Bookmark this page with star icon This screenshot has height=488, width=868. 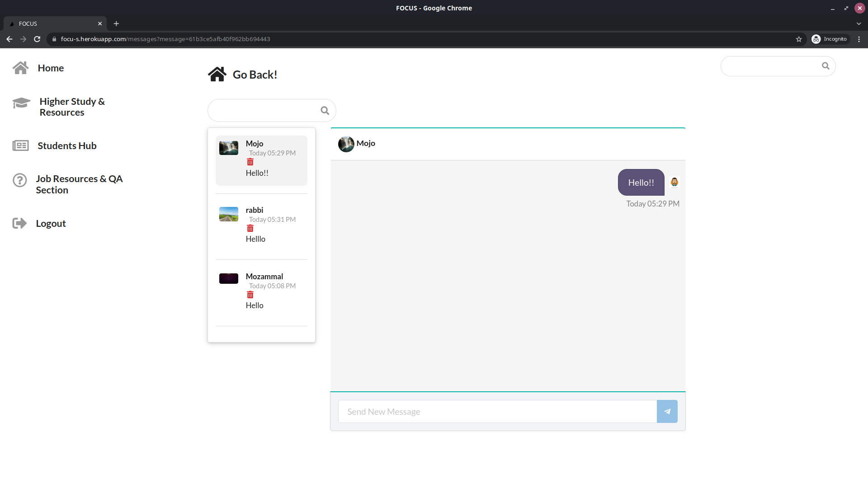point(799,39)
